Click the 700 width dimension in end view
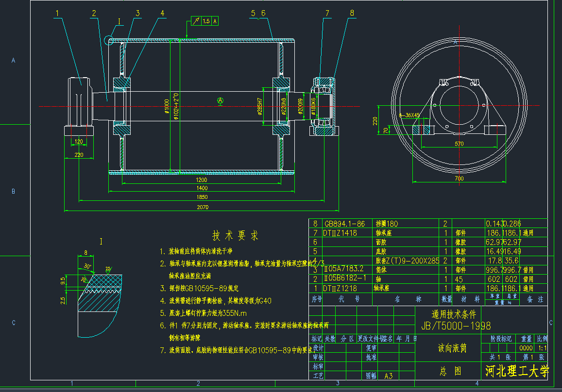 459,179
